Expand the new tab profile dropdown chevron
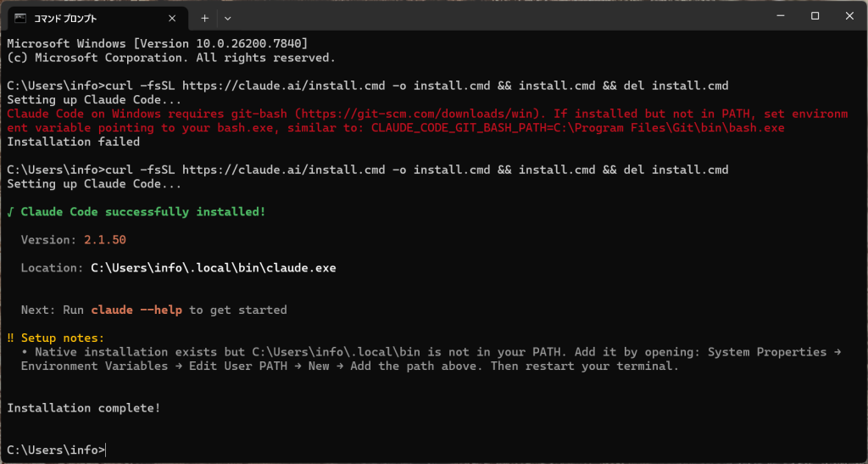Screen dimensions: 868x464 pyautogui.click(x=226, y=17)
